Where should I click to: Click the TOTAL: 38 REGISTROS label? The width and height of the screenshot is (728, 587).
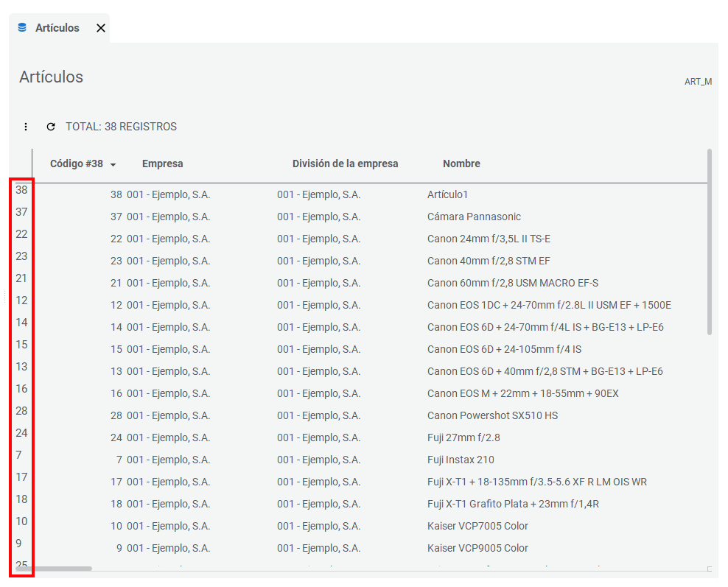121,127
